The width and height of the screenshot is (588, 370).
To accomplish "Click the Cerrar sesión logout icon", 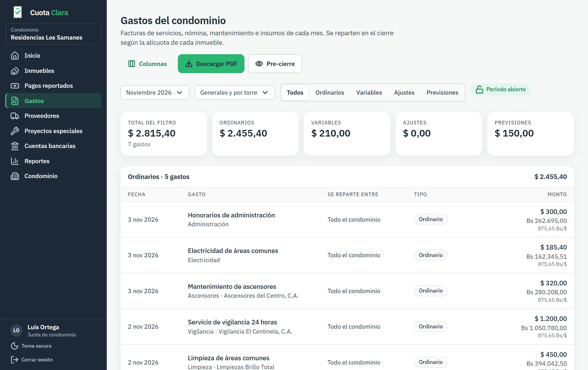I will (x=14, y=360).
